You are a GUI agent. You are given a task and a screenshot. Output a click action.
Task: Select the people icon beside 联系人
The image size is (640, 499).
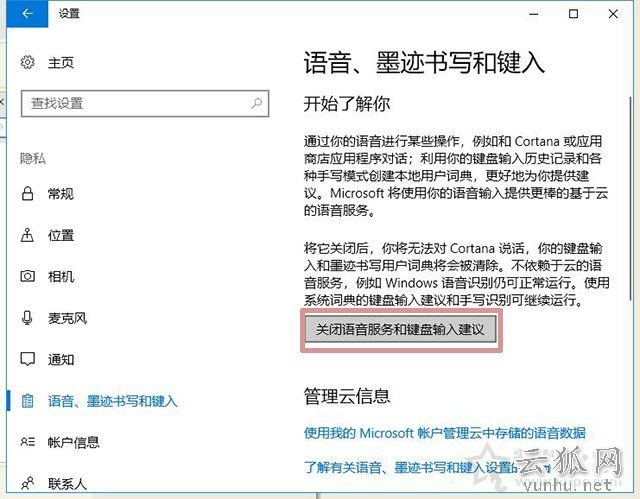coord(27,483)
